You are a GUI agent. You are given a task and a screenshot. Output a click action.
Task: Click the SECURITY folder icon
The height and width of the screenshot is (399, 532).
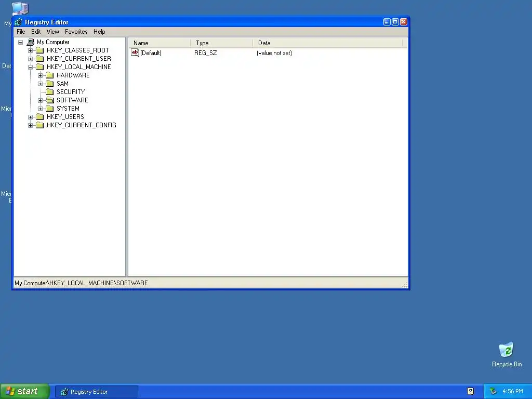click(50, 92)
